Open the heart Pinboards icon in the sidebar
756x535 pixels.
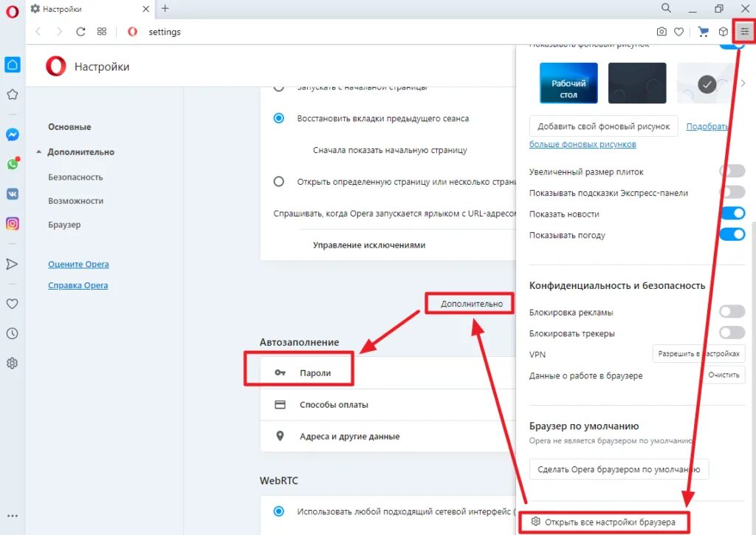point(12,304)
